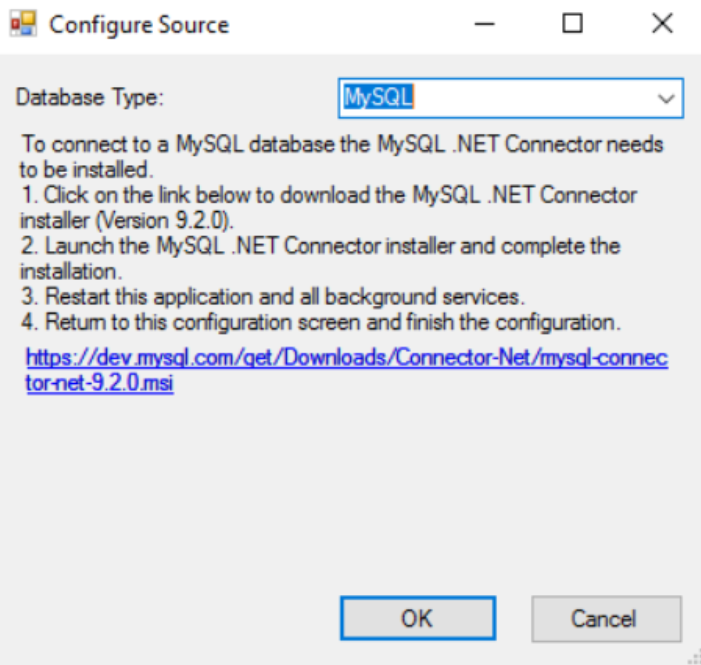The image size is (701, 665).
Task: Click the 'To connect to a MySQL database' paragraph
Action: (x=340, y=144)
